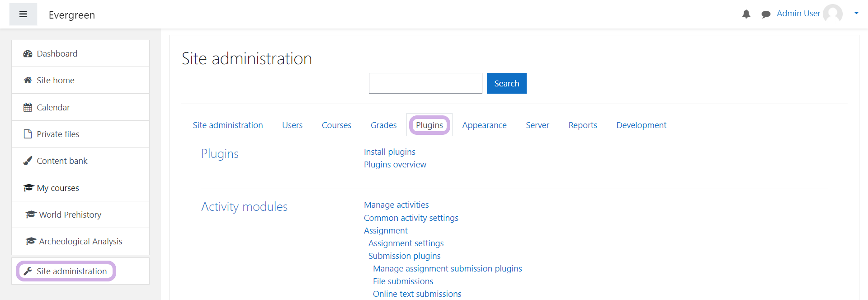Click the Private files document icon
This screenshot has height=300, width=868.
(x=28, y=134)
